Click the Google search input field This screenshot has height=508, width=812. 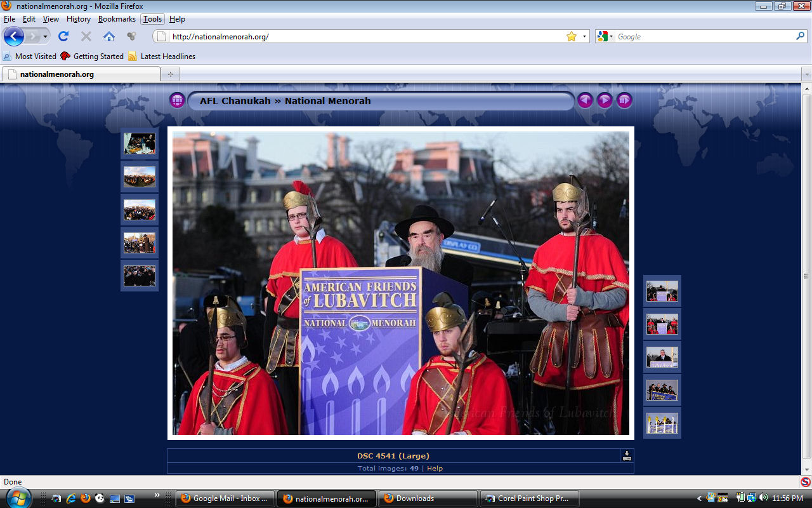pos(704,36)
